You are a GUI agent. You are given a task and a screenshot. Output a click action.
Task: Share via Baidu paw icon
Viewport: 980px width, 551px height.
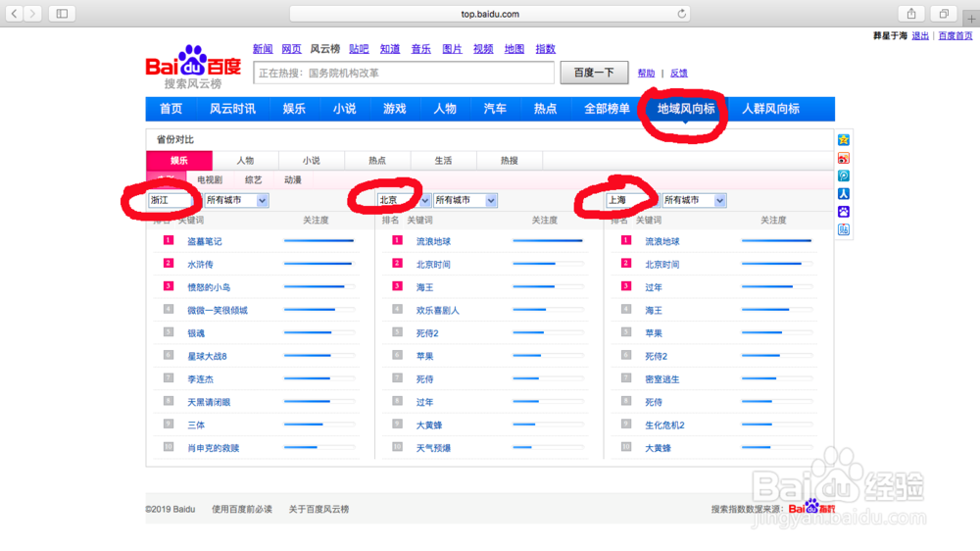(843, 212)
